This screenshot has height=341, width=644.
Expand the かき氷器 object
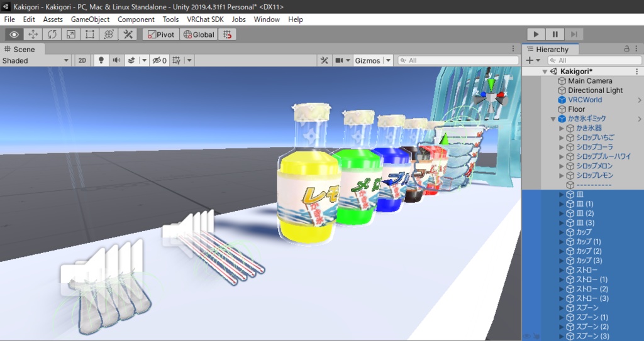pyautogui.click(x=562, y=129)
